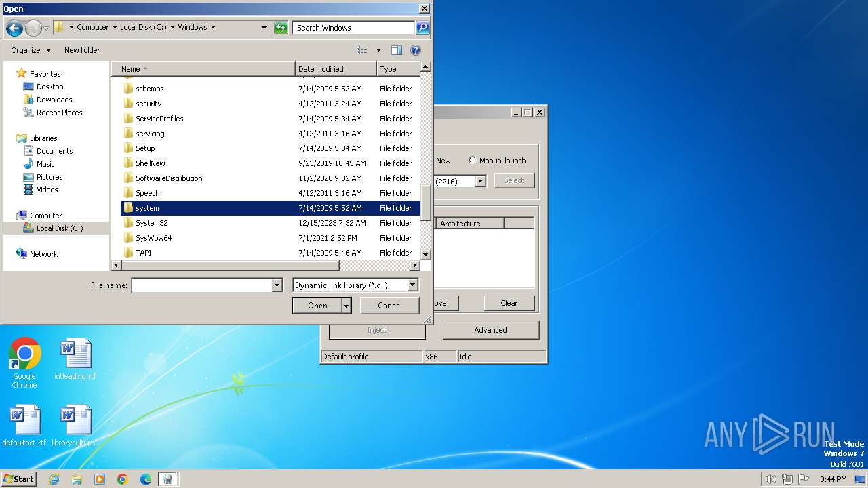The width and height of the screenshot is (868, 488).
Task: Open the file type filter dropdown
Action: click(x=413, y=285)
